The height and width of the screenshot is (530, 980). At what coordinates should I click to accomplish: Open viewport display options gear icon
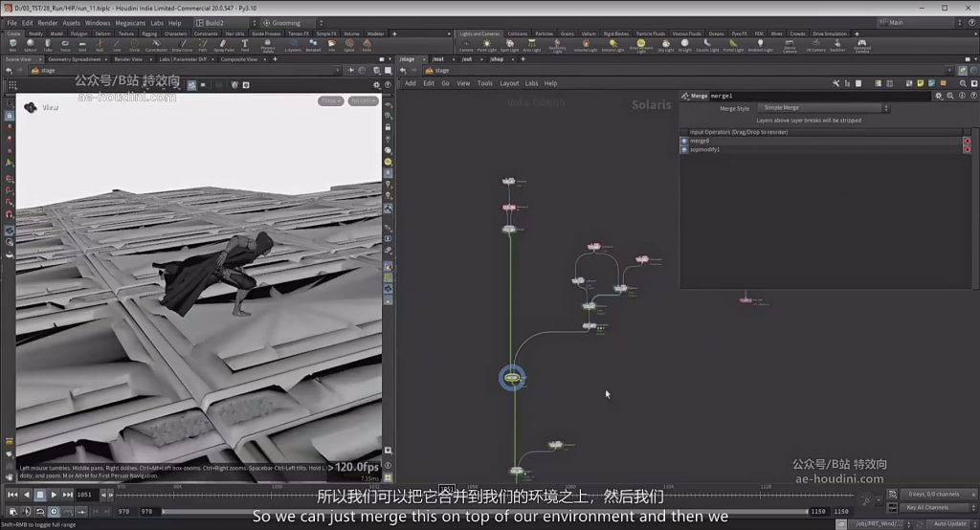[x=376, y=85]
